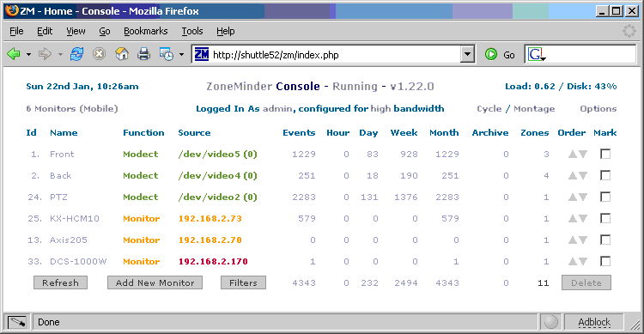Move the Front monitor down in order

(583, 155)
